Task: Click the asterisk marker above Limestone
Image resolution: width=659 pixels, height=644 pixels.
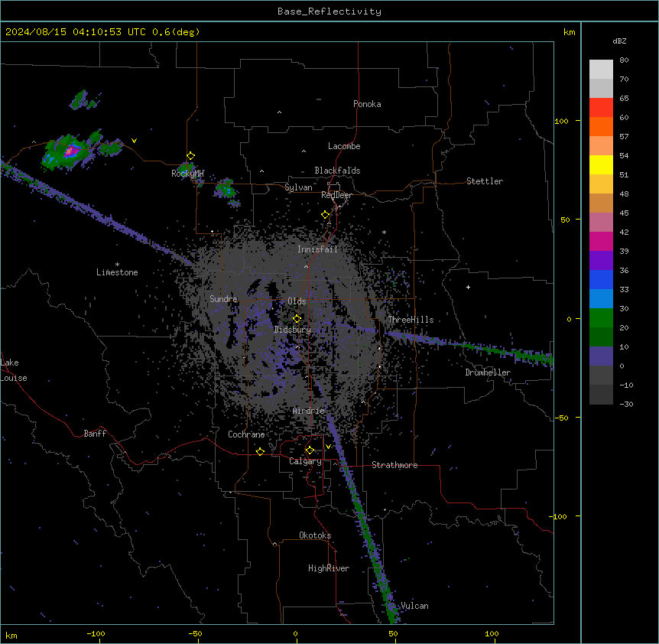Action: coord(117,265)
